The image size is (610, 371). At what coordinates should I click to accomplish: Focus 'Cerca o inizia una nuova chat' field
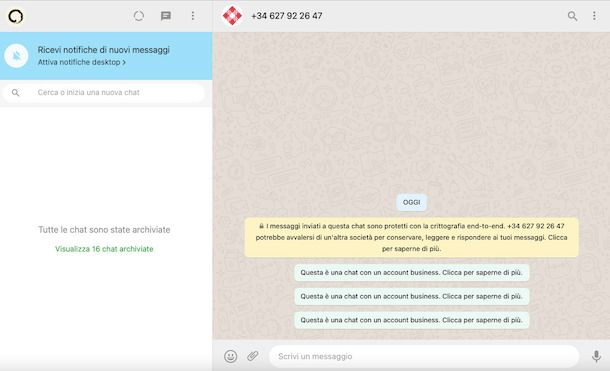[103, 93]
